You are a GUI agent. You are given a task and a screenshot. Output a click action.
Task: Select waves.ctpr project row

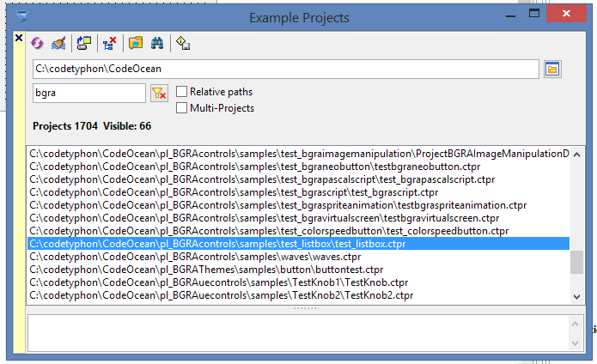(299, 257)
